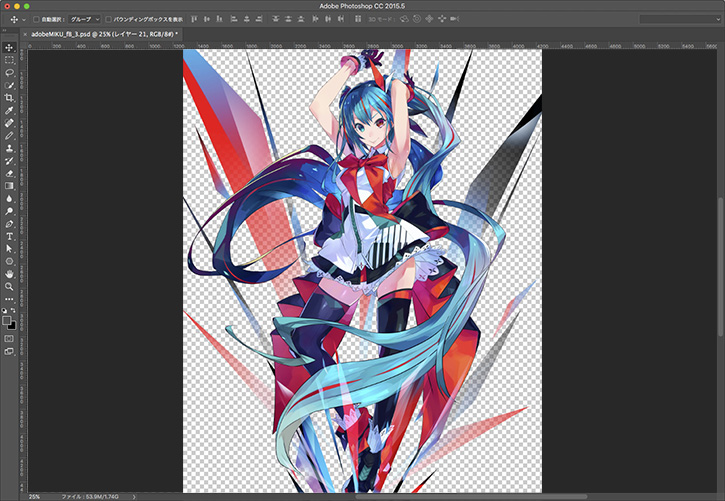Select the Pen tool
The image size is (725, 501).
tap(9, 224)
